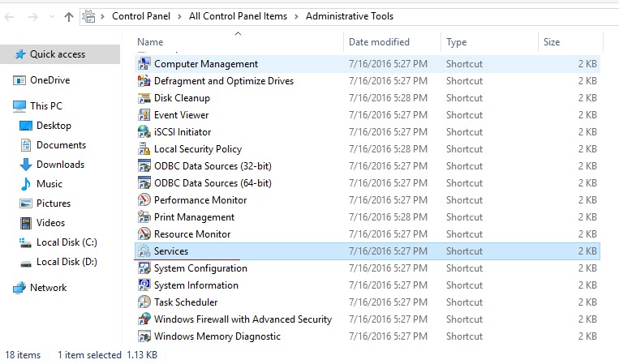Click the Event Viewer icon
The width and height of the screenshot is (619, 364).
tap(144, 115)
